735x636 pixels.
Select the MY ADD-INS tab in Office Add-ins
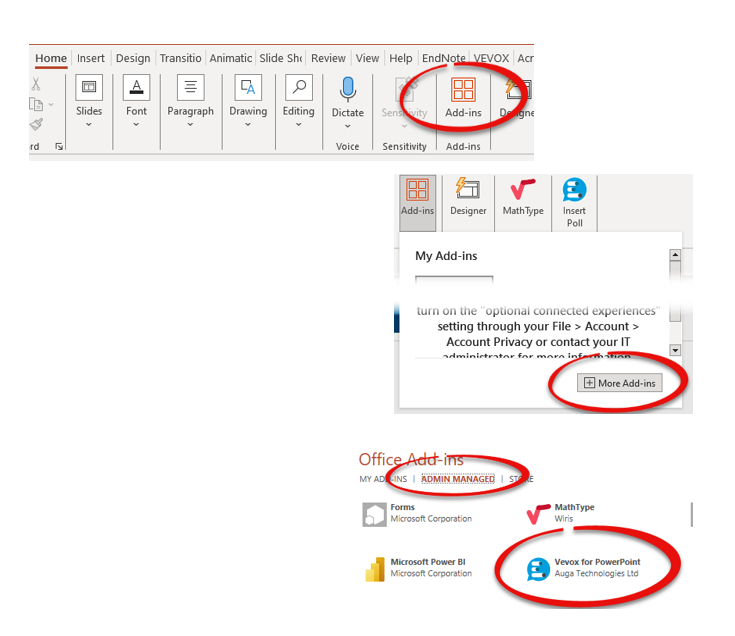(x=383, y=479)
